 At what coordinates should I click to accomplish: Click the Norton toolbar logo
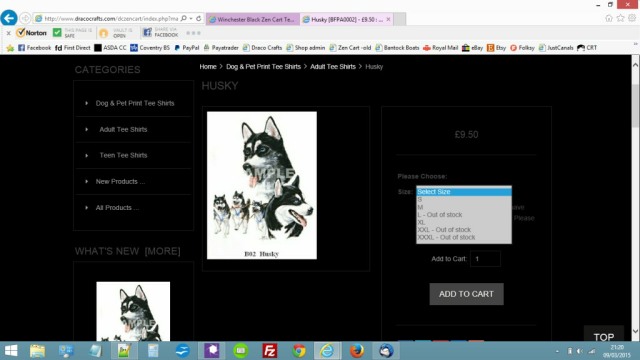click(31, 33)
